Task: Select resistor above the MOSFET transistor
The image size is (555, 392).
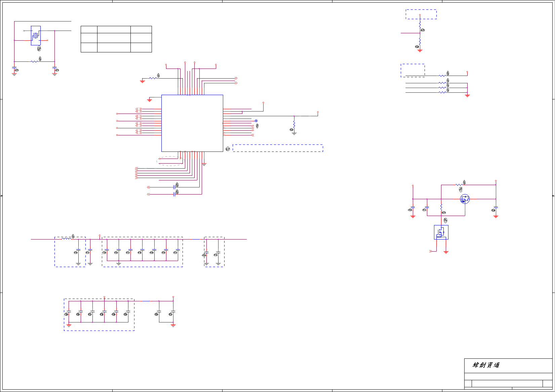Action: [459, 185]
